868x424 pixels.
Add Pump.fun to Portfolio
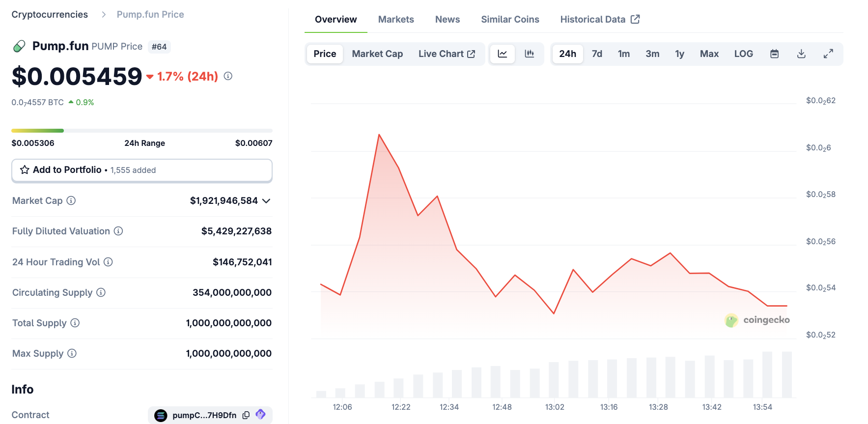coord(141,170)
